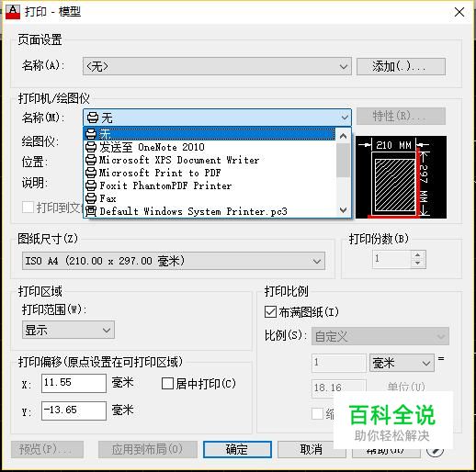Click printer icon beside Foxit PhantomPDF Printer

[91, 185]
